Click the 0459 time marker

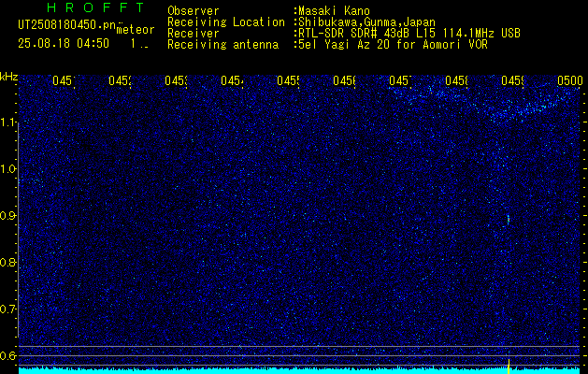512,80
